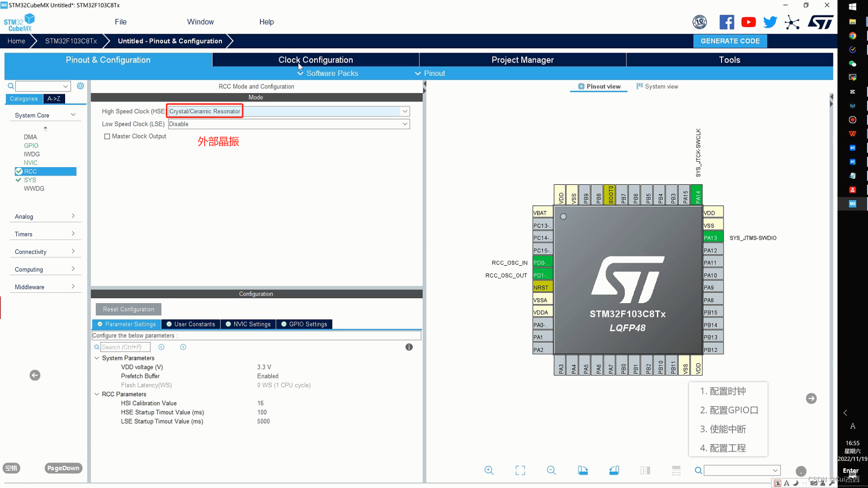Switch to System view
868x488 pixels.
657,86
